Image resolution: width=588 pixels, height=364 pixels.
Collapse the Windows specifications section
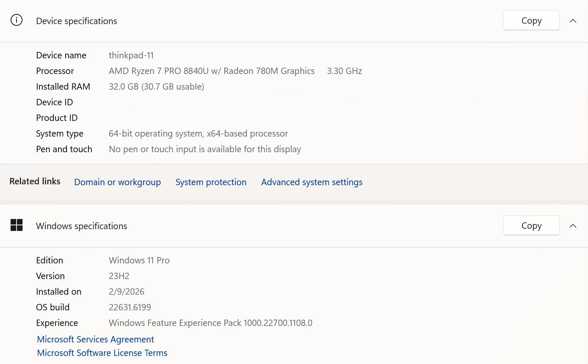[x=573, y=226]
